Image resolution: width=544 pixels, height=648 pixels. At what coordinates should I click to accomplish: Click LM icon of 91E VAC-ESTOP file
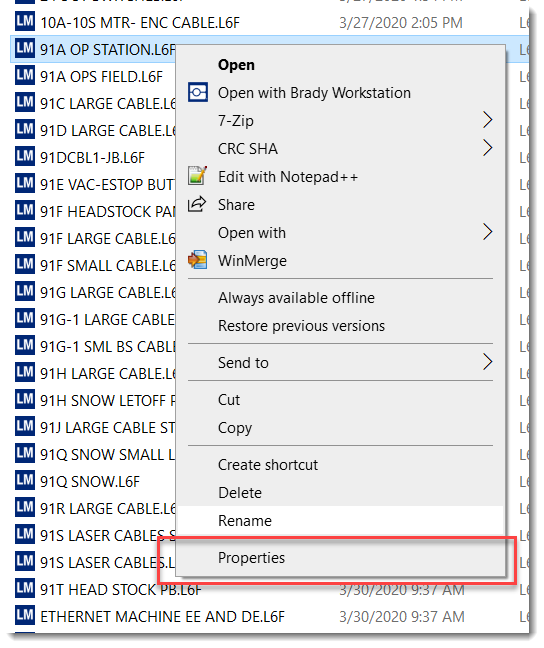tap(24, 183)
